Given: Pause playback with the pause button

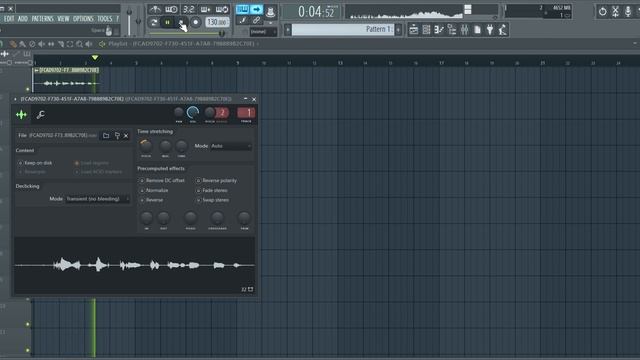Looking at the screenshot, I should (x=167, y=22).
